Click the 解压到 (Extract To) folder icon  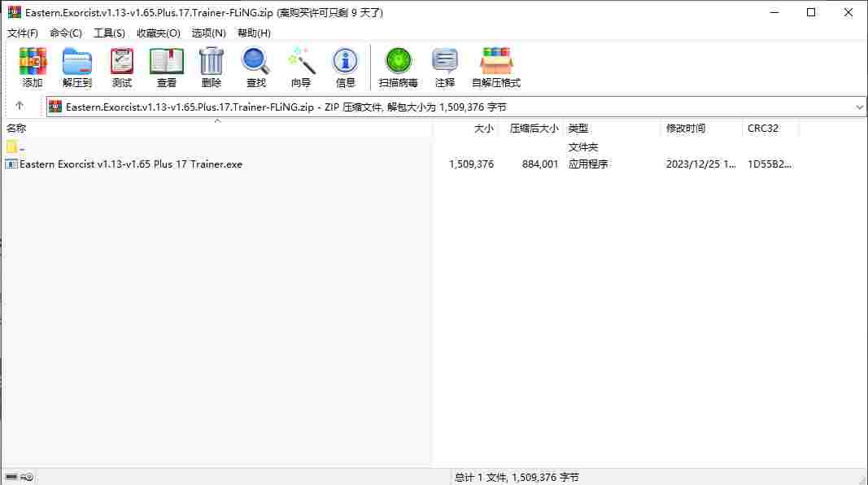coord(77,61)
